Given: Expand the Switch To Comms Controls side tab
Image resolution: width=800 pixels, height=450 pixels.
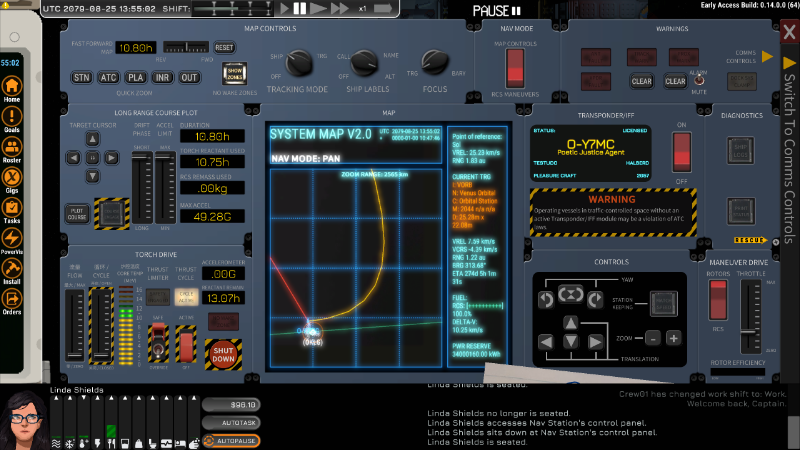Looking at the screenshot, I should (x=789, y=153).
